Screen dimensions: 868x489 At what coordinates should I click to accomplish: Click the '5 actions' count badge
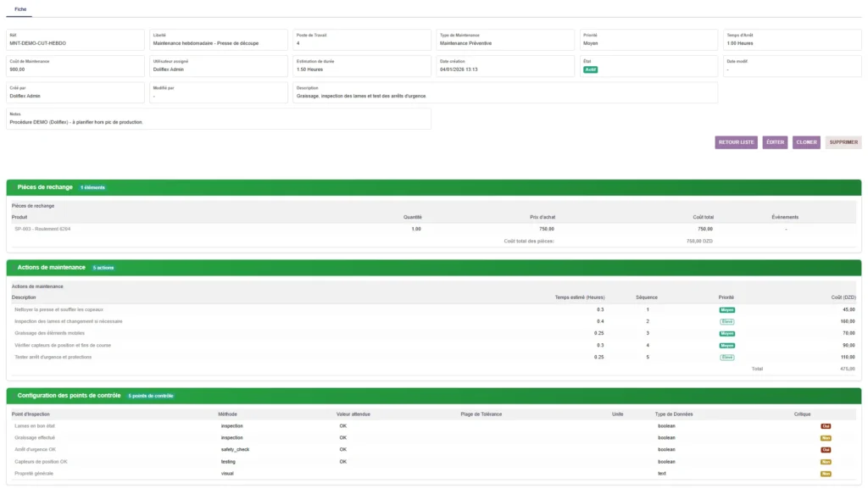click(x=103, y=268)
